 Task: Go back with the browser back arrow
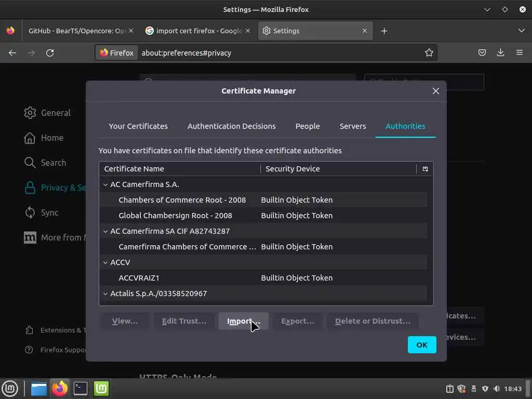pos(12,53)
